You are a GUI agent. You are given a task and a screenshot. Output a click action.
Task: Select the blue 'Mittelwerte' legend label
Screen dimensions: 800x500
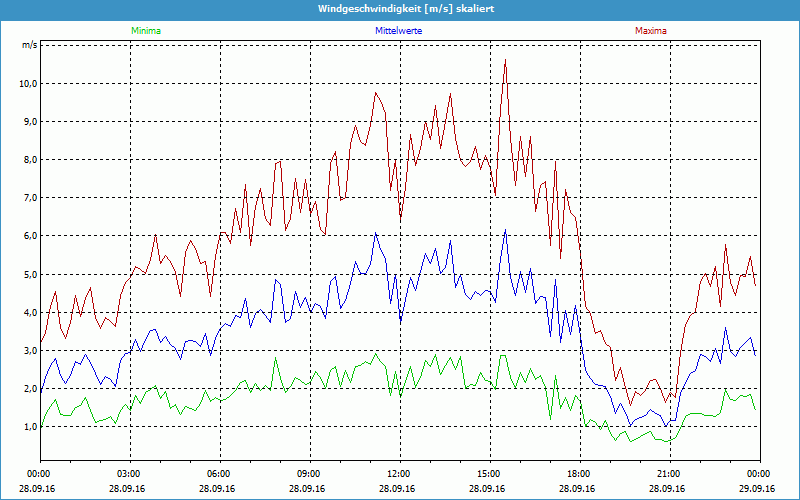pos(398,31)
